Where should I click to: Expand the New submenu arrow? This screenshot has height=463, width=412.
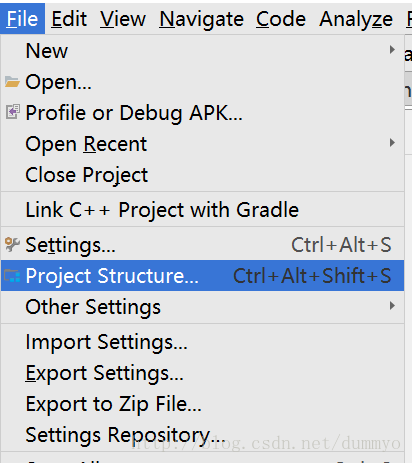point(392,50)
